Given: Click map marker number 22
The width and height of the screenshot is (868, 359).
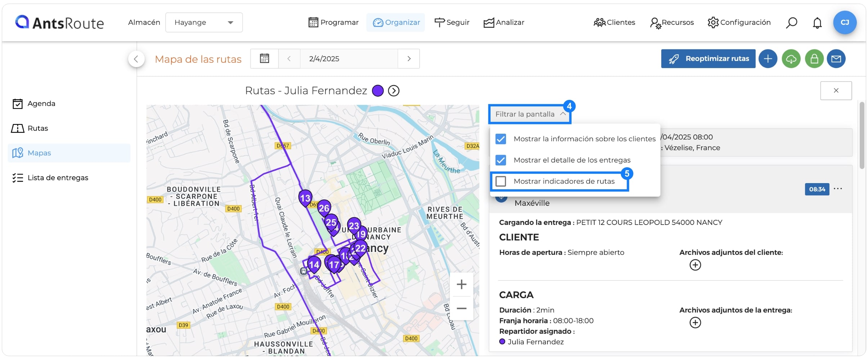Looking at the screenshot, I should pos(361,248).
